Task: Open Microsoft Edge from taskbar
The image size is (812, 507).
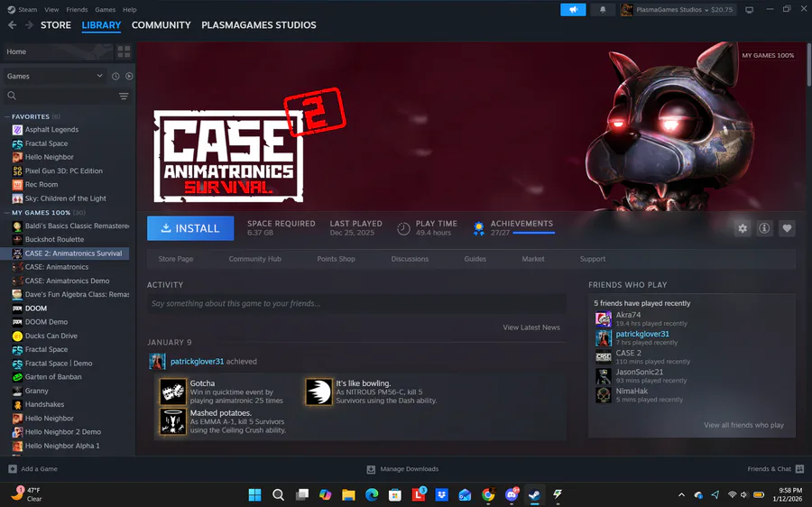Action: point(372,494)
